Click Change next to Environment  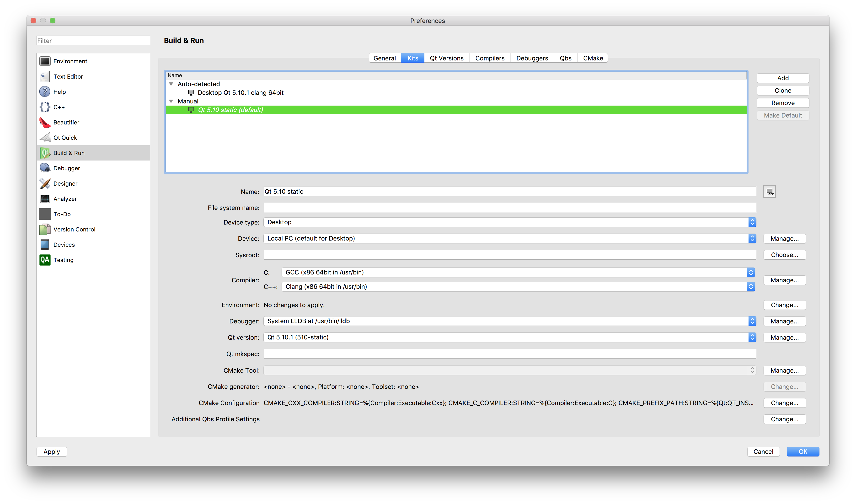point(785,305)
